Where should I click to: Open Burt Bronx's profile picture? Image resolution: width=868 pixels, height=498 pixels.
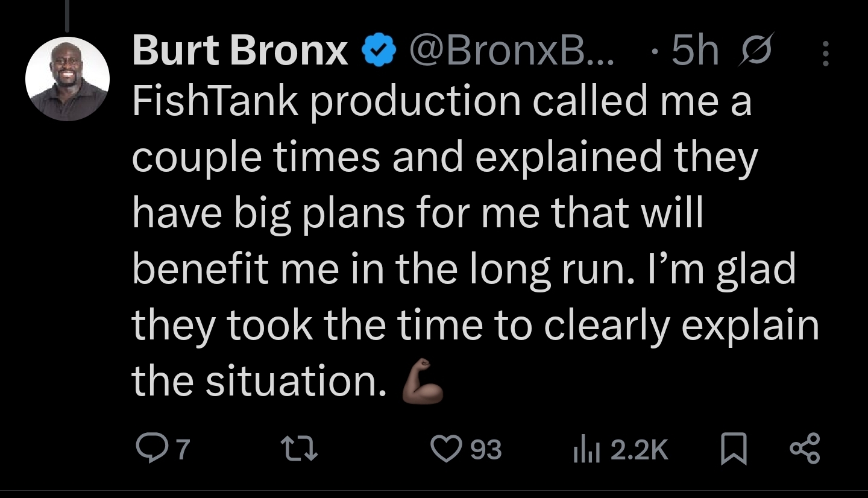click(x=68, y=79)
